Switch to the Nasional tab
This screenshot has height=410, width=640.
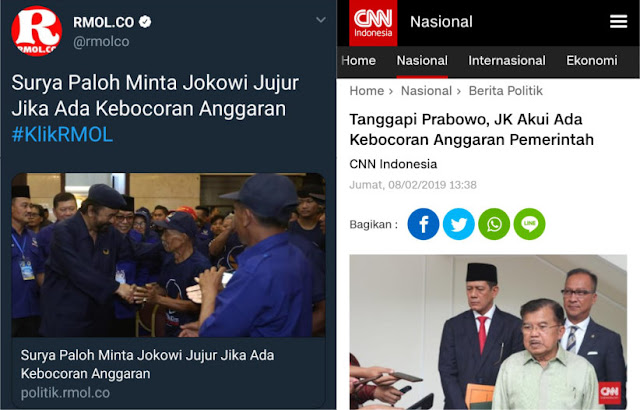pyautogui.click(x=422, y=61)
